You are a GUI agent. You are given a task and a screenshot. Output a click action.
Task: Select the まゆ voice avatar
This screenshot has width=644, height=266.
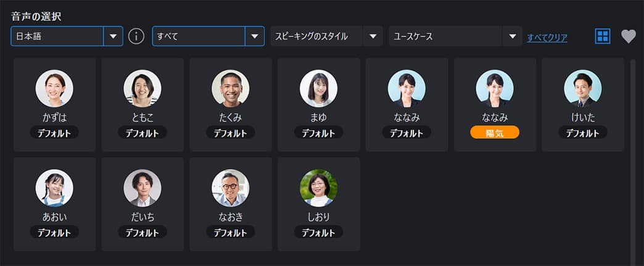(318, 88)
